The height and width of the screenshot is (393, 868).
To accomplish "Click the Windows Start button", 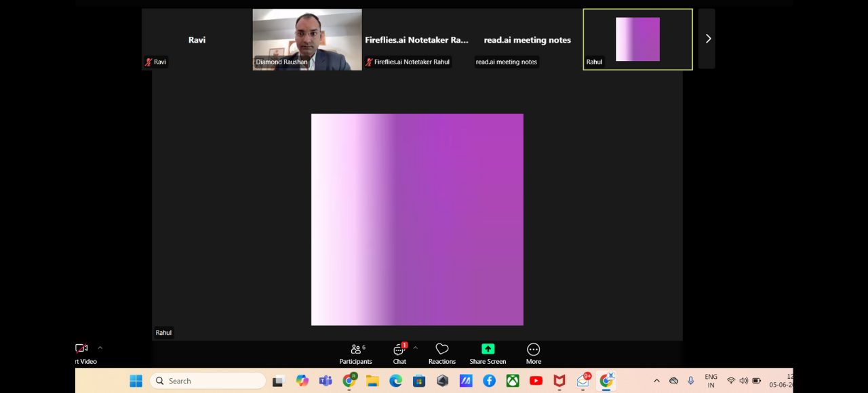I will [136, 381].
